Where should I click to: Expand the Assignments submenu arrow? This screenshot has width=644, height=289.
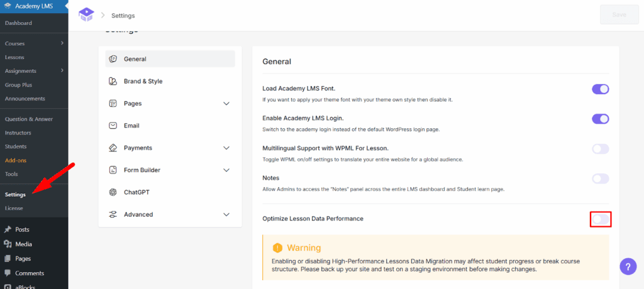pos(62,70)
